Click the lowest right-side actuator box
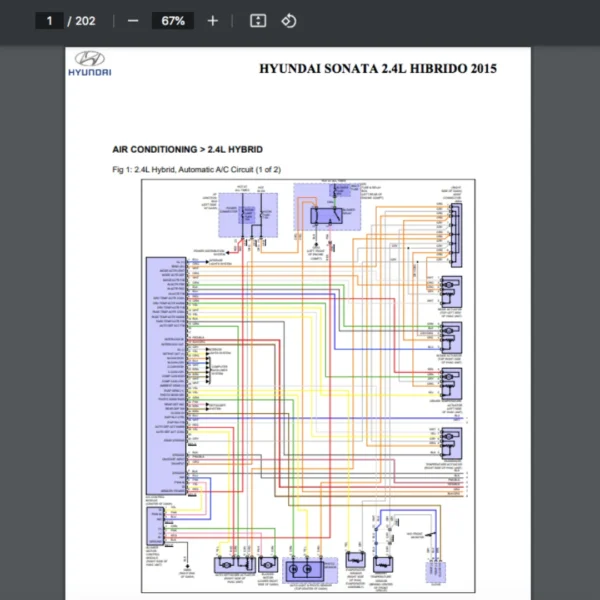The width and height of the screenshot is (600, 600). 450,440
